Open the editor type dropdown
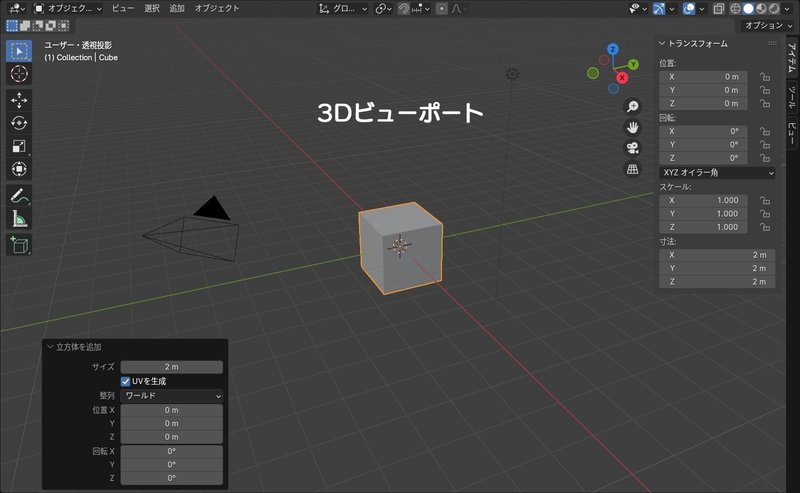 [17, 9]
